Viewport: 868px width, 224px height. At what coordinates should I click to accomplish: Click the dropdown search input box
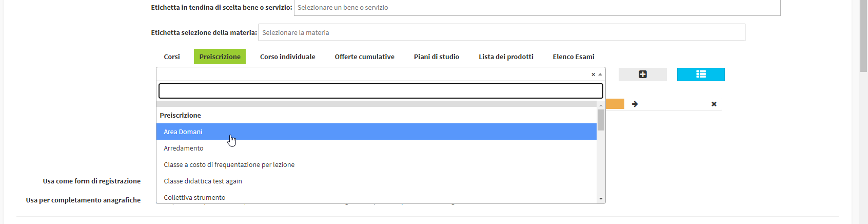click(x=381, y=91)
